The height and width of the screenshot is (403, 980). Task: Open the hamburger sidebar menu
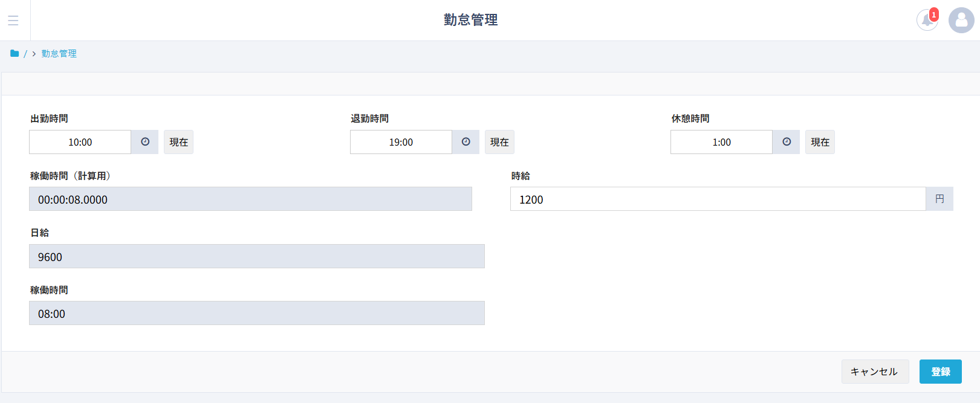pos(13,21)
